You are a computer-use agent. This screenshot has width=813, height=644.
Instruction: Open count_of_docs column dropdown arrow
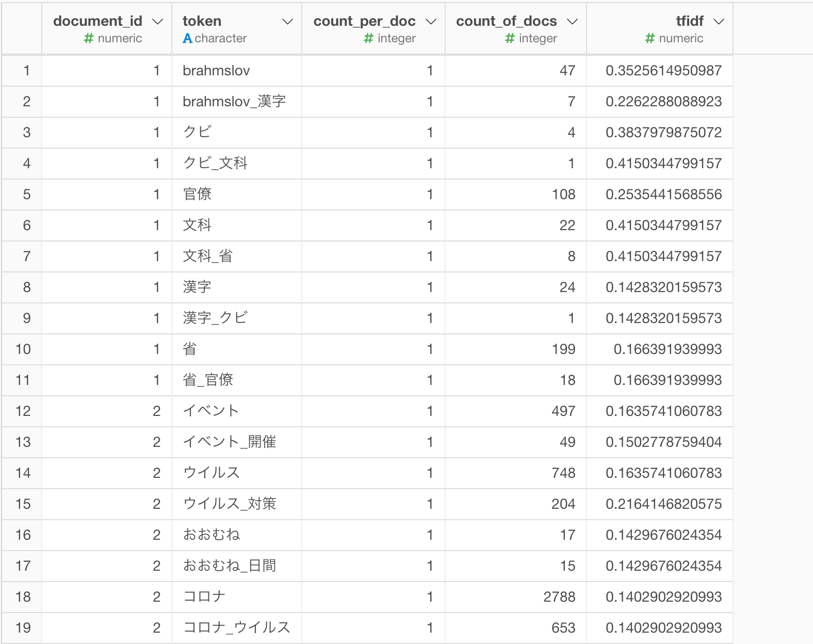[x=573, y=21]
